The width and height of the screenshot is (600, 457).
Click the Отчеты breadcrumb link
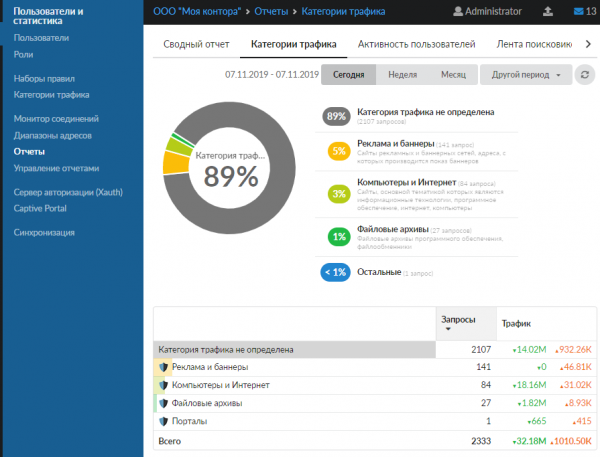tap(272, 12)
